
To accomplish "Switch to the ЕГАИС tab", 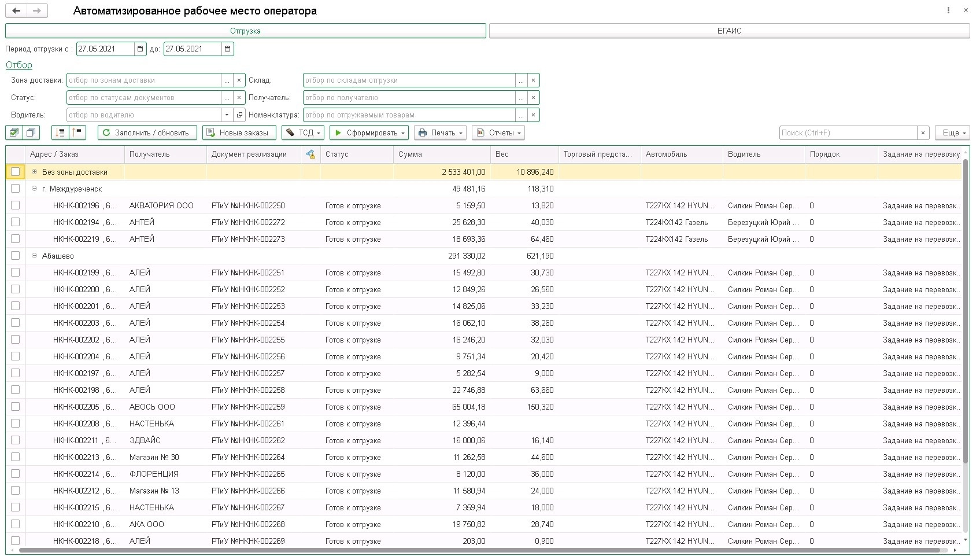I will [x=729, y=31].
